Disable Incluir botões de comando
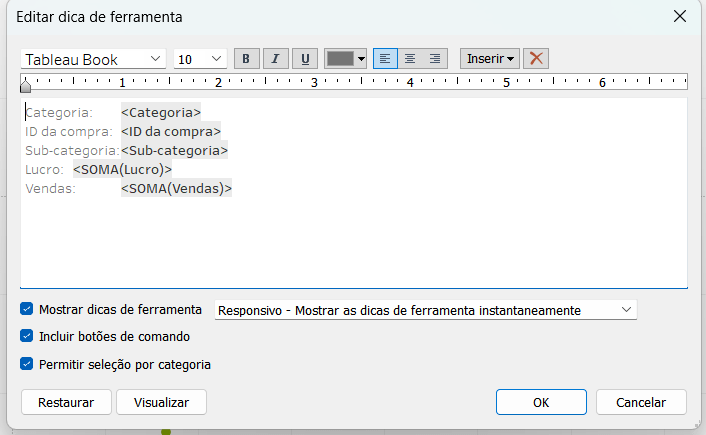The height and width of the screenshot is (435, 706). (27, 337)
